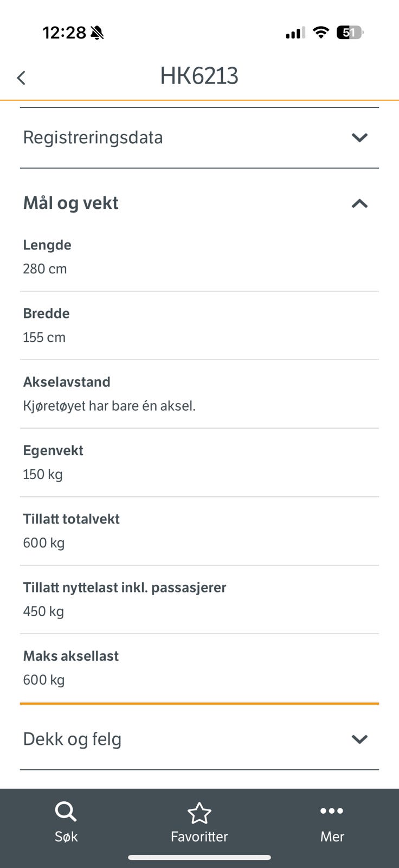399x868 pixels.
Task: Collapse the Mål og vekt chevron
Action: [x=359, y=203]
